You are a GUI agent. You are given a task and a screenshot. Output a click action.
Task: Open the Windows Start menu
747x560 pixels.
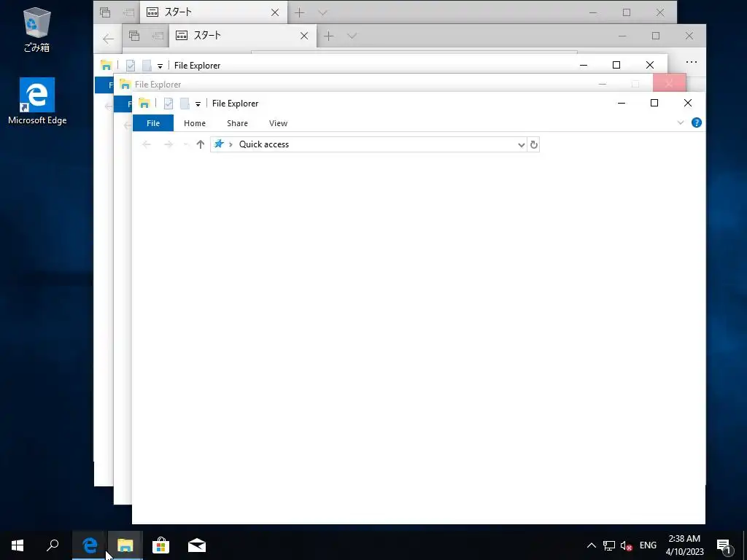[18, 545]
